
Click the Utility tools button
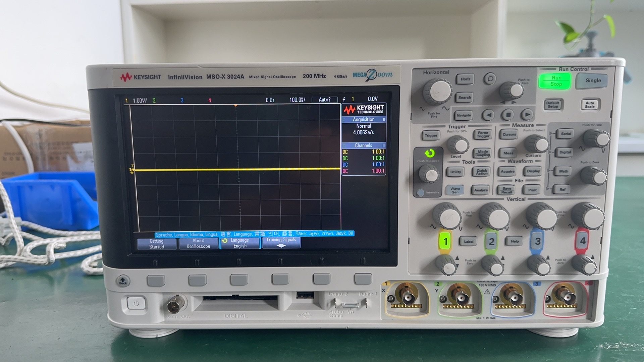[455, 172]
